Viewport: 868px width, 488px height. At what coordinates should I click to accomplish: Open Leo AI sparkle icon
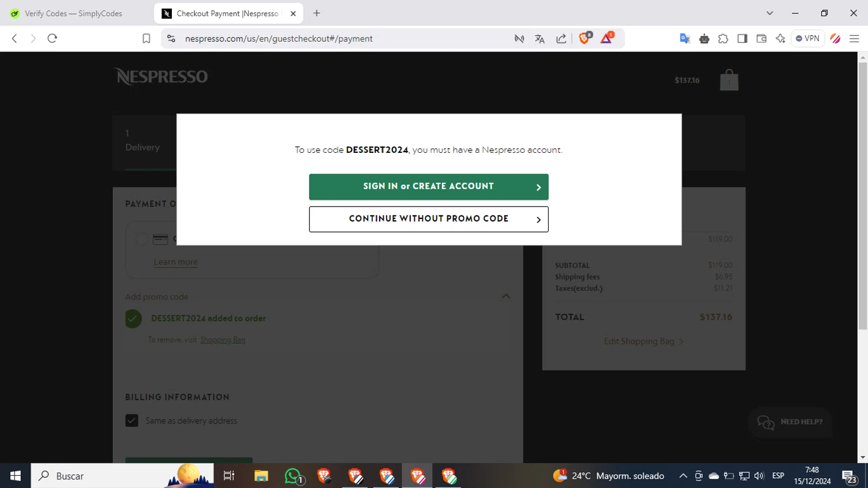click(x=781, y=39)
